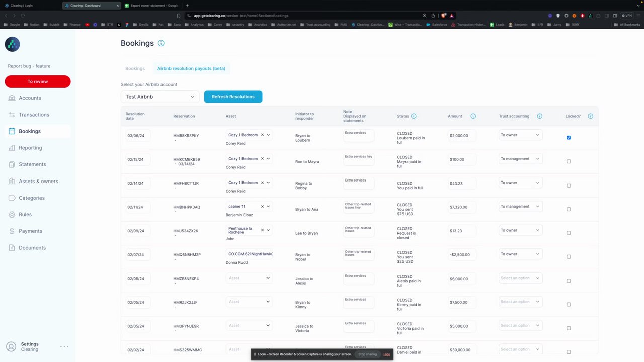Open Accounts from the sidebar
The image size is (644, 362).
[x=30, y=98]
